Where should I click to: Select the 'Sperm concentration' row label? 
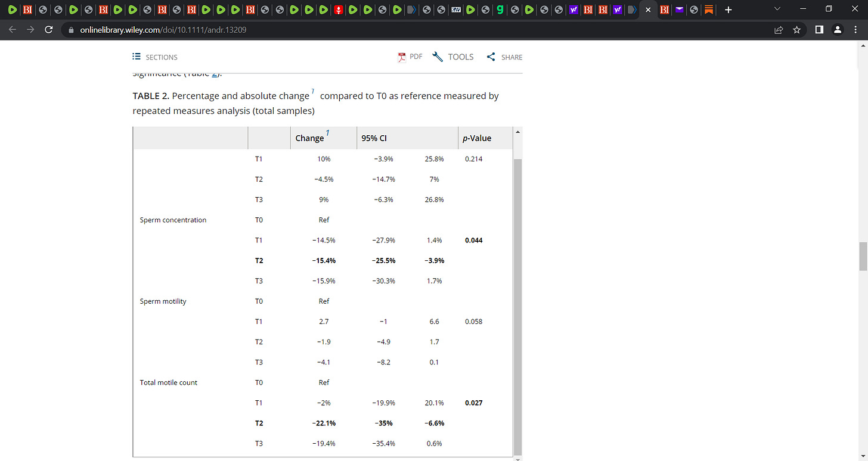pyautogui.click(x=173, y=220)
